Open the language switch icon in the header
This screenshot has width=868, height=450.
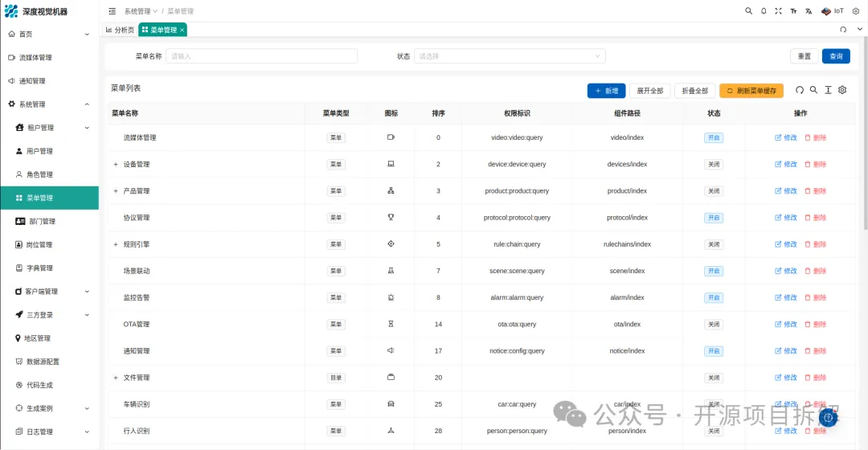coord(809,11)
